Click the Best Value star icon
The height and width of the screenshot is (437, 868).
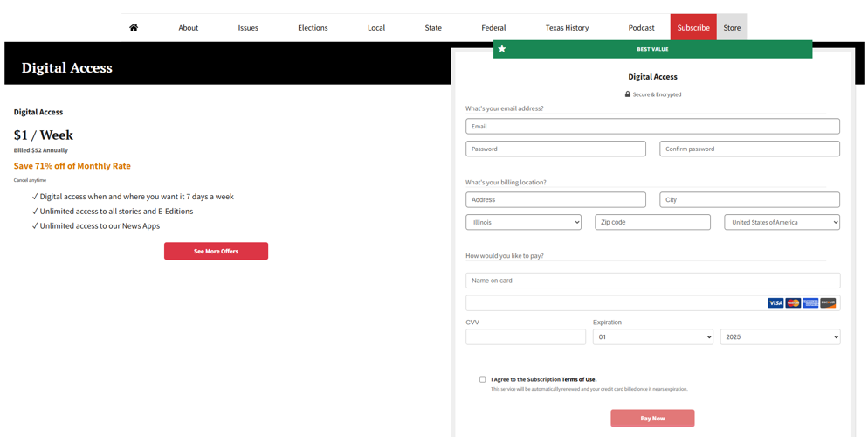click(502, 49)
